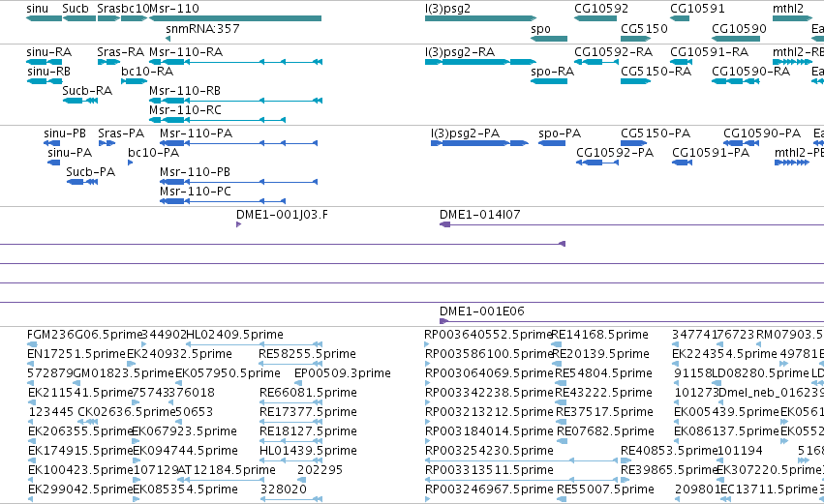Select the Sucb-PA protein label
Screen dimensions: 824x504
pyautogui.click(x=90, y=172)
